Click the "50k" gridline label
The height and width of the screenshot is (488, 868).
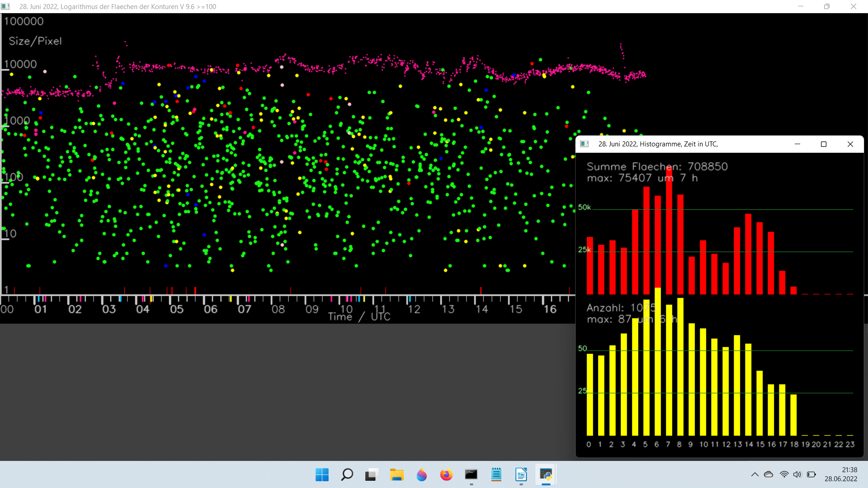pos(585,207)
